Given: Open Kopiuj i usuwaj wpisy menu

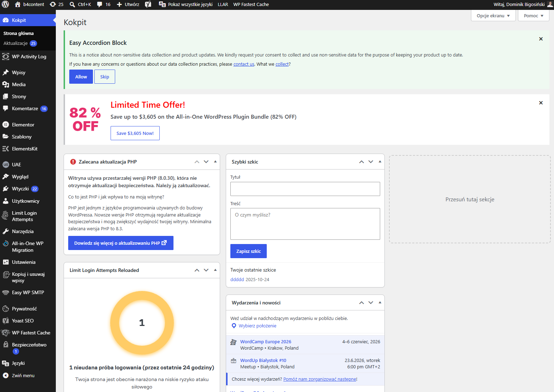Looking at the screenshot, I should point(28,277).
